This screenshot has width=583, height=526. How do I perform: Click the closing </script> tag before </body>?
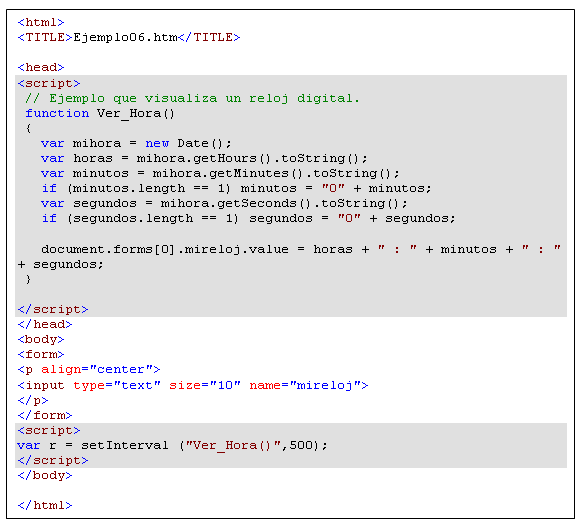click(x=53, y=460)
